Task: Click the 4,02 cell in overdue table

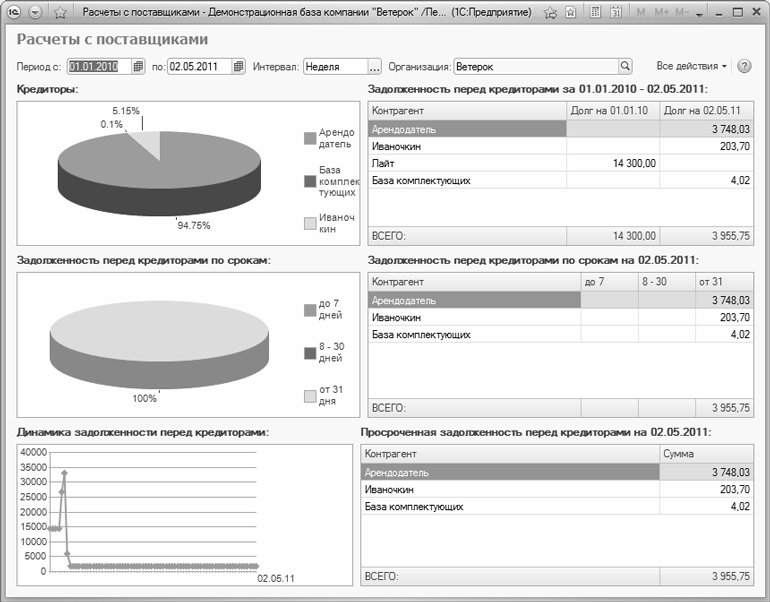Action: (706, 507)
